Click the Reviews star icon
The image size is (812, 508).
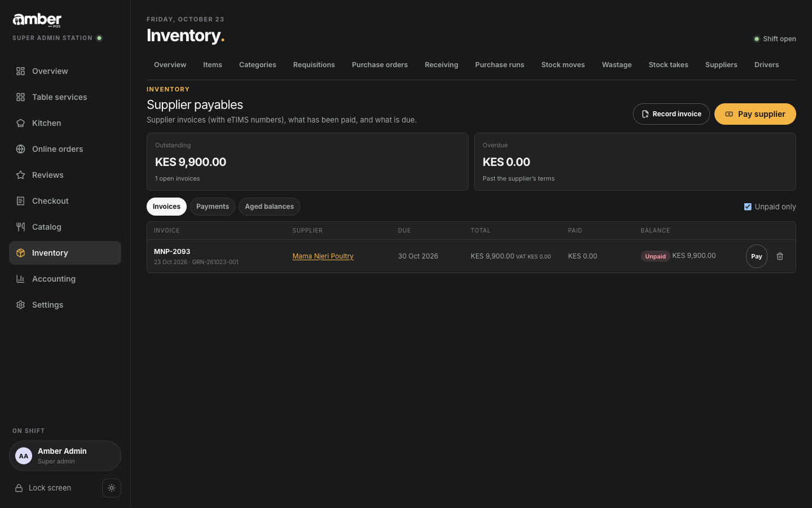(20, 175)
